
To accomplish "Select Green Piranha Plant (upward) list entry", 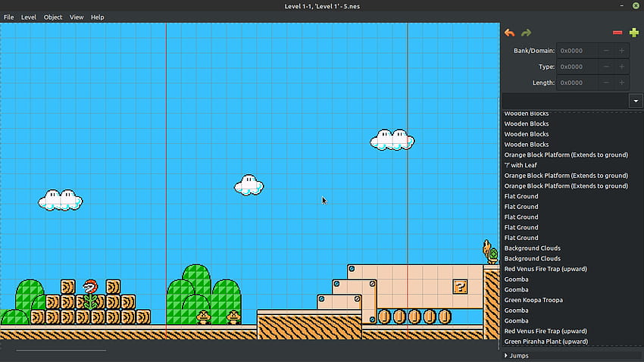I will (546, 342).
